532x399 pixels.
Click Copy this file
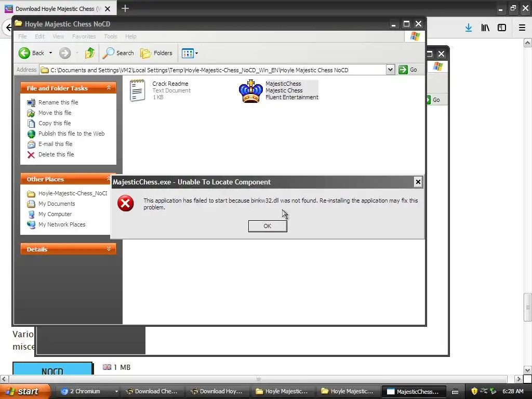(54, 123)
